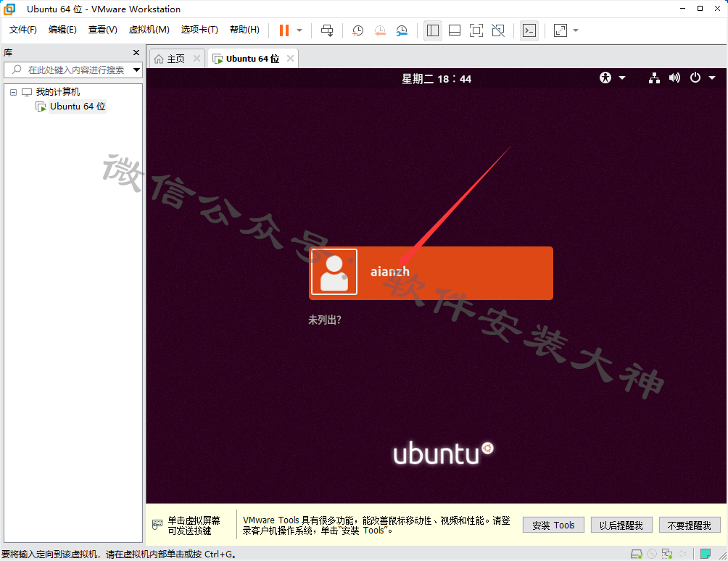Screen dimensions: 728x561
Task: Click the CD/DVD status bar icon
Action: point(652,554)
